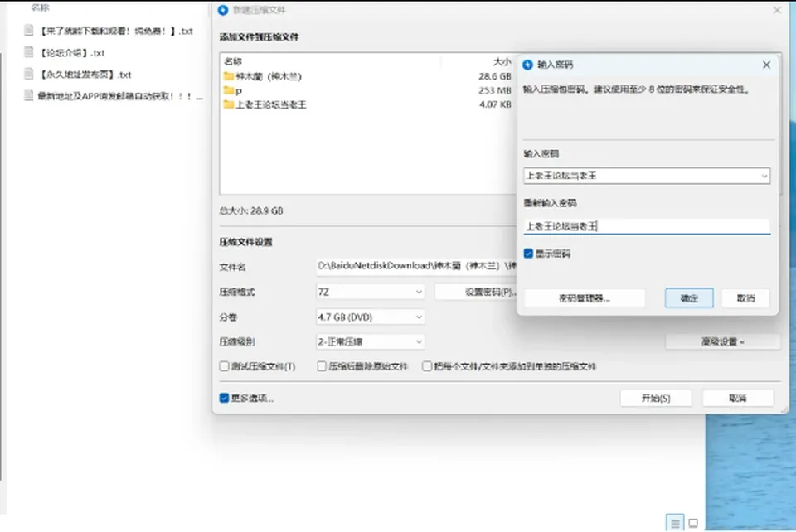Viewport: 796px width, 532px height.
Task: Expand the password history dropdown arrow
Action: [x=764, y=176]
